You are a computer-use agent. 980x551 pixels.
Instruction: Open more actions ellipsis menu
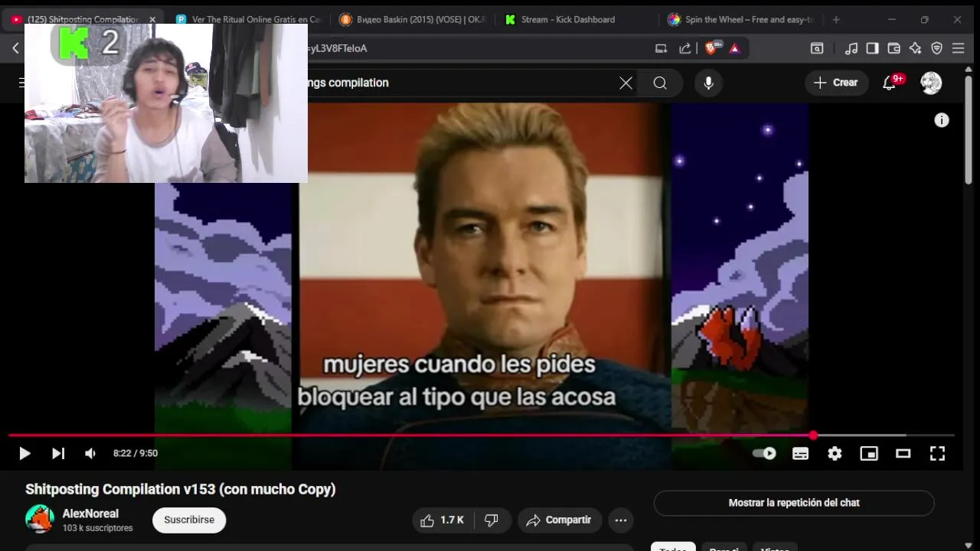(x=621, y=520)
